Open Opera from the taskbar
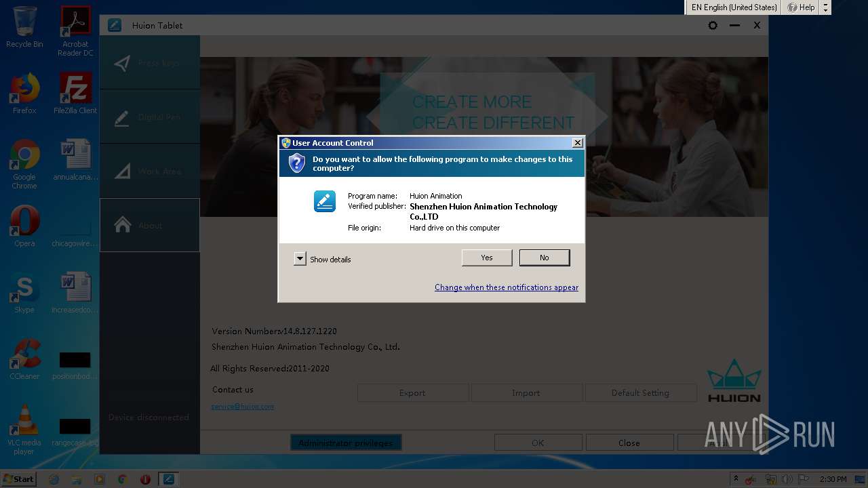868x488 pixels. pyautogui.click(x=145, y=479)
